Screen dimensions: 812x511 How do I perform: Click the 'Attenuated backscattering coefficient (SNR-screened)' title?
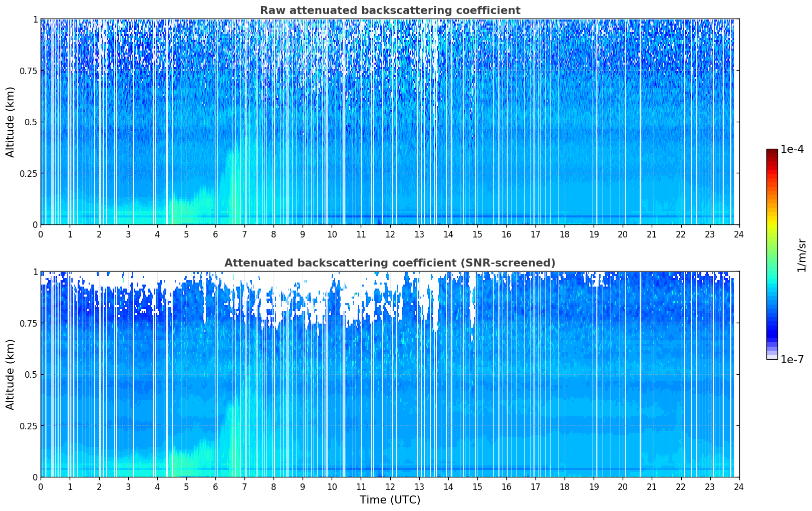[390, 263]
